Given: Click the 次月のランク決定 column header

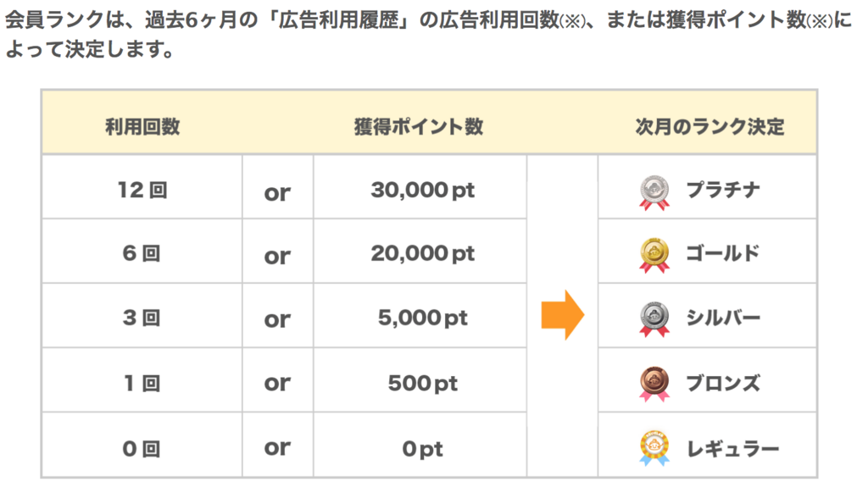Looking at the screenshot, I should pyautogui.click(x=709, y=127).
